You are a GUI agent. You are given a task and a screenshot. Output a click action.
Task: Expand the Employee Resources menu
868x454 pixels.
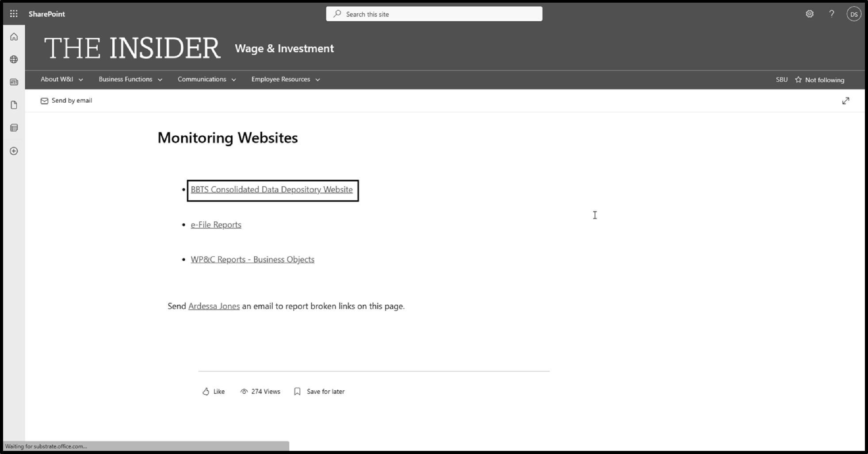point(285,79)
